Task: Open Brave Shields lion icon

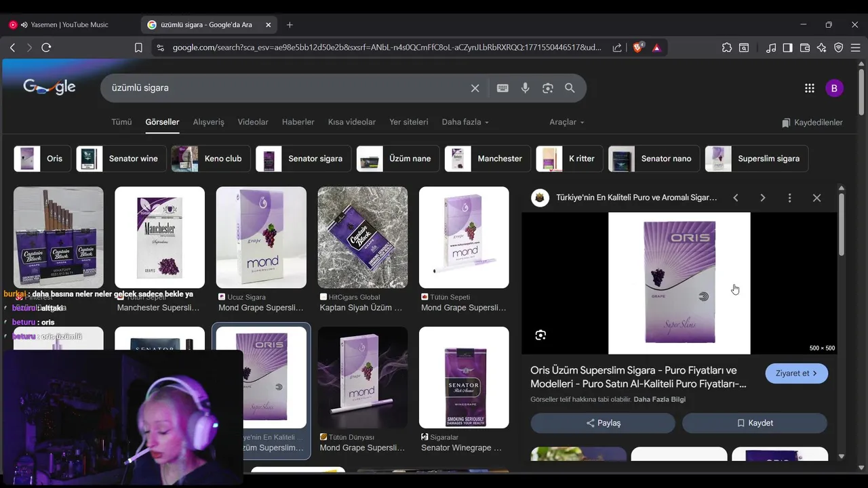Action: pos(638,47)
